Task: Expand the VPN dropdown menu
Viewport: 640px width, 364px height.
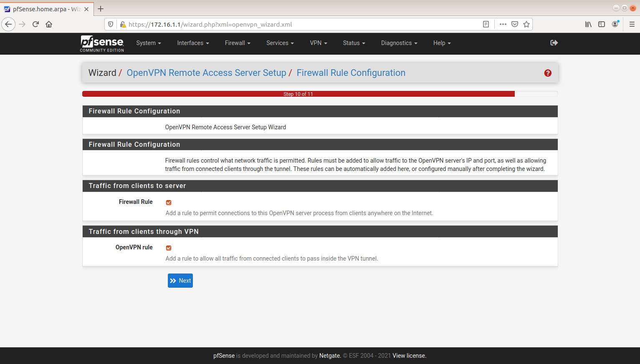Action: [319, 43]
